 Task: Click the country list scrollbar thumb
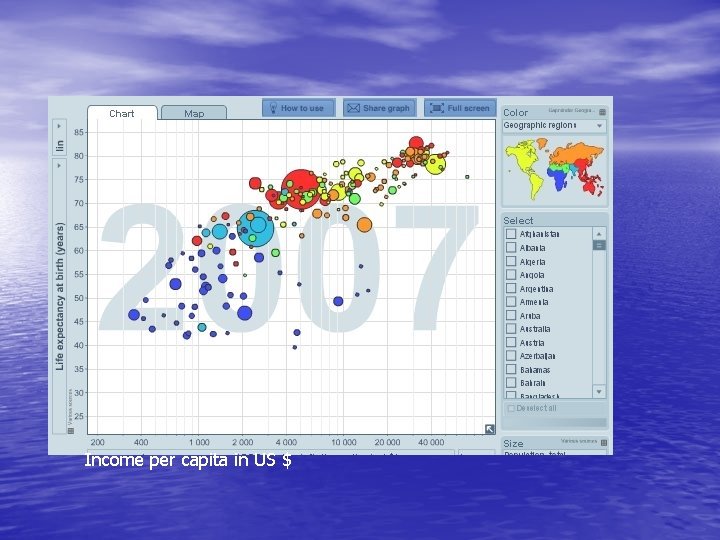coord(599,245)
